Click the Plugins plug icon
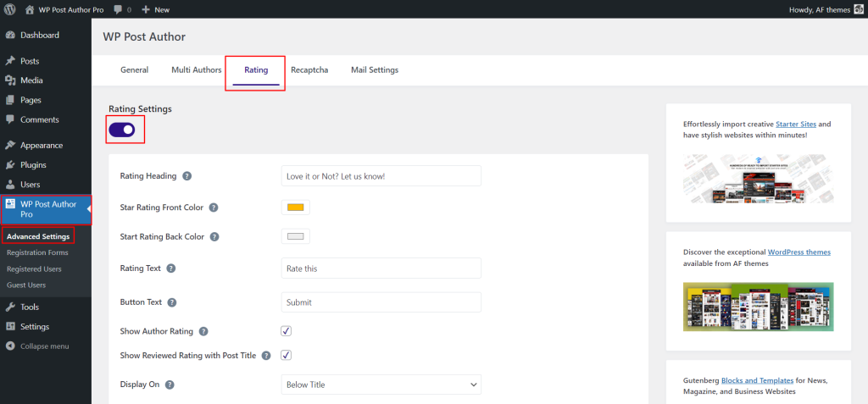868x404 pixels. pos(10,165)
